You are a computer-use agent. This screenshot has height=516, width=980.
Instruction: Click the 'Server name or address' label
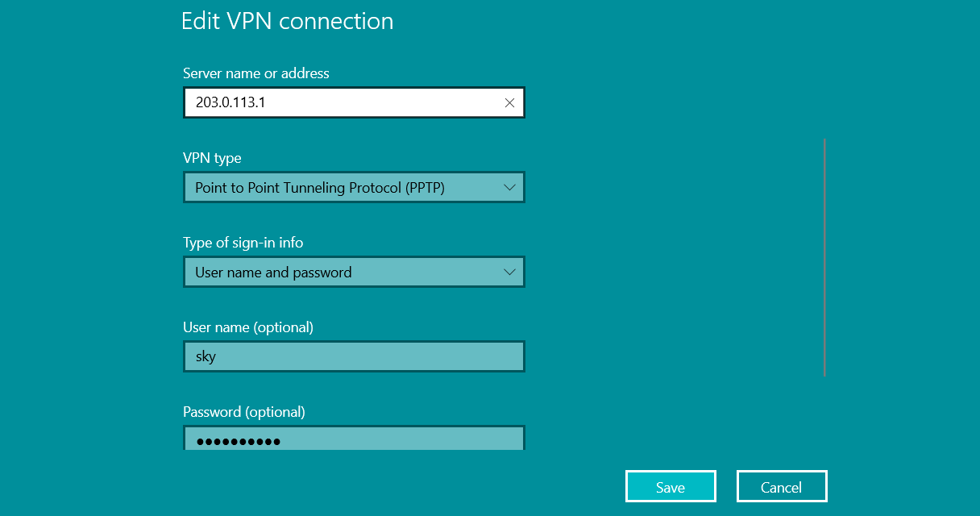tap(256, 73)
